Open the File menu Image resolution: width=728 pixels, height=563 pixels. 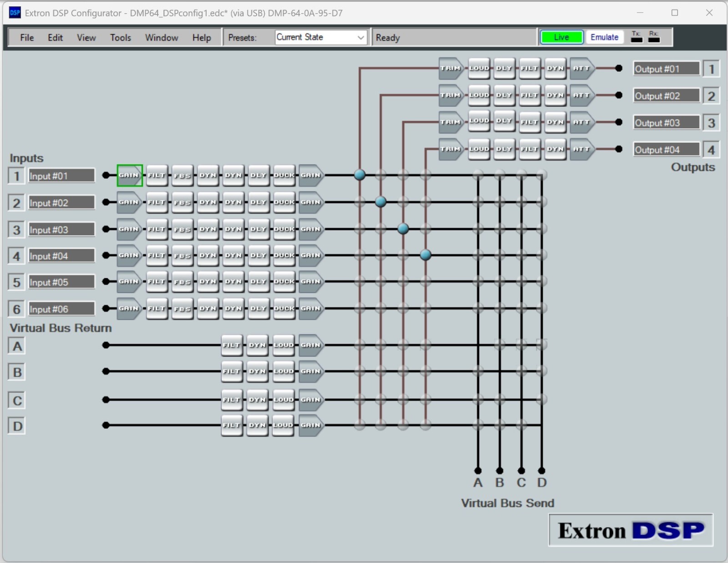click(x=27, y=38)
